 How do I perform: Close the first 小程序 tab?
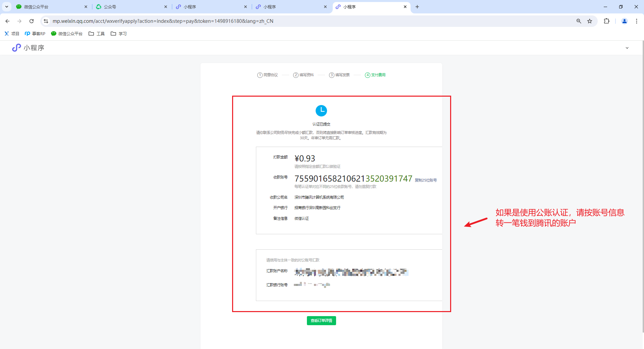[x=246, y=7]
